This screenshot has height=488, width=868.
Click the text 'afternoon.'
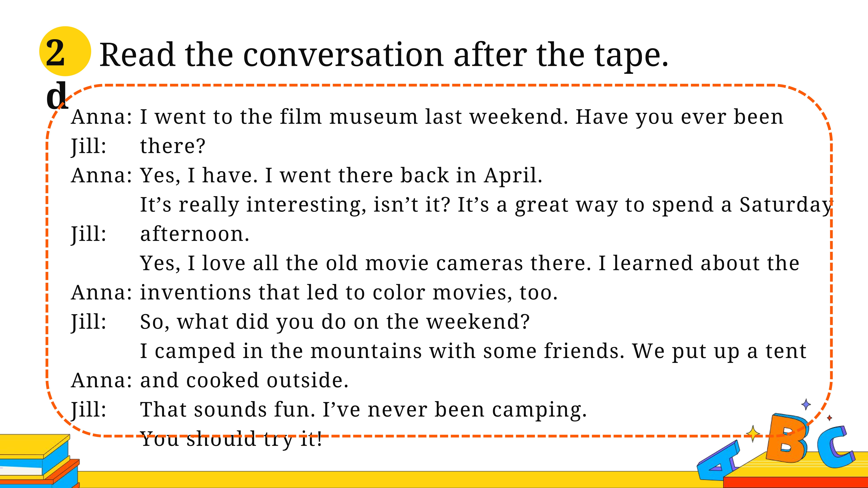[194, 234]
